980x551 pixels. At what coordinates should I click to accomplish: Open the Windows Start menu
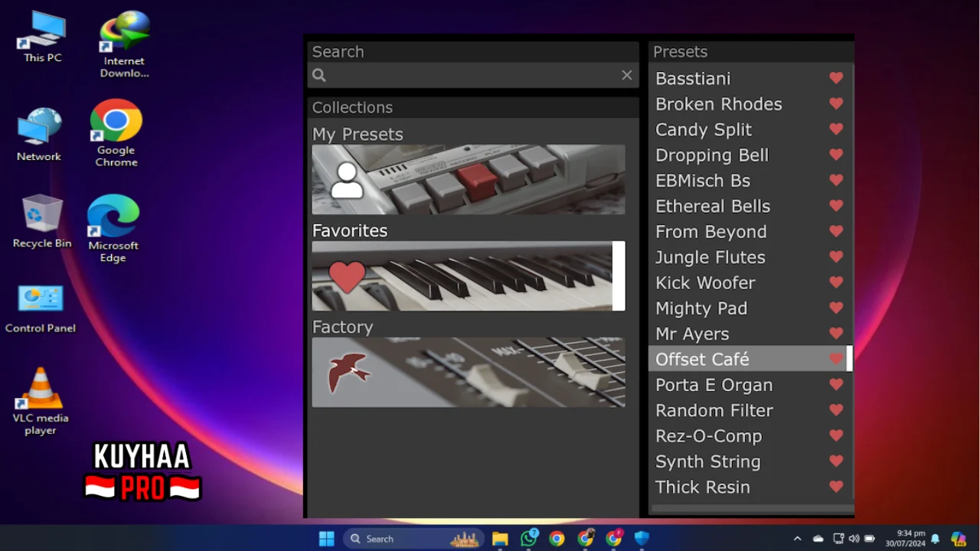(327, 539)
